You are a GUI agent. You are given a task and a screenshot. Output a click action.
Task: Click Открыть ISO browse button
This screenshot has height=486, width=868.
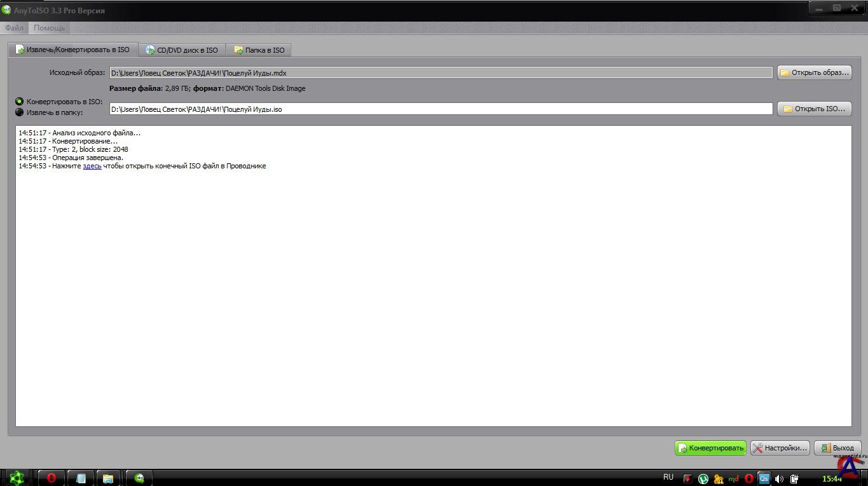point(814,109)
